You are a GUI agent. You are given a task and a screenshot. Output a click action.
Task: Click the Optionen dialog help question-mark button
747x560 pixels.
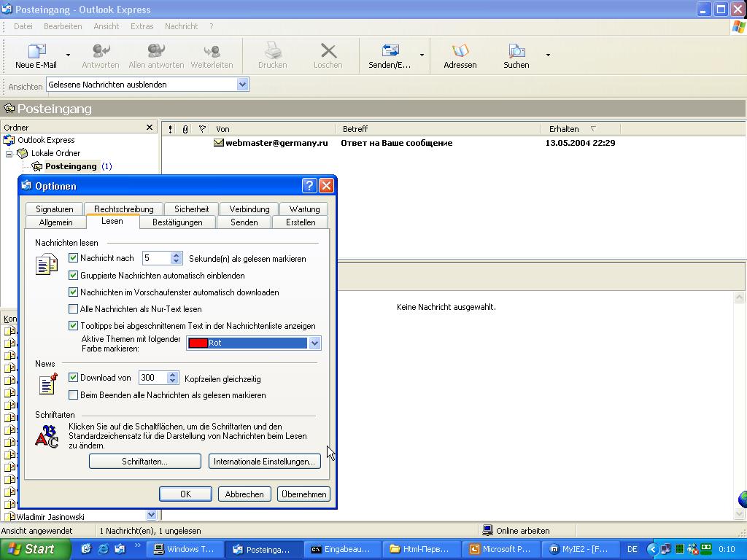pyautogui.click(x=309, y=186)
